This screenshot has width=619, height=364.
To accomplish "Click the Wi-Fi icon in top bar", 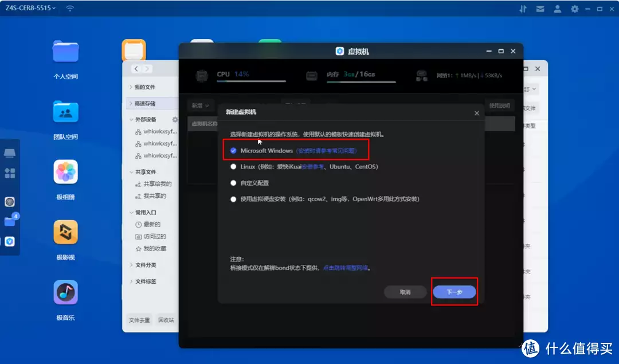I will click(x=69, y=8).
